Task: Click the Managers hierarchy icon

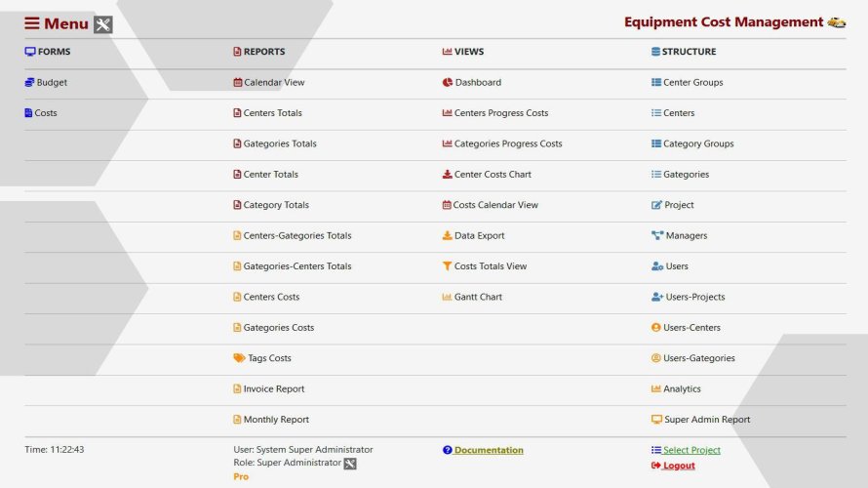Action: point(656,235)
